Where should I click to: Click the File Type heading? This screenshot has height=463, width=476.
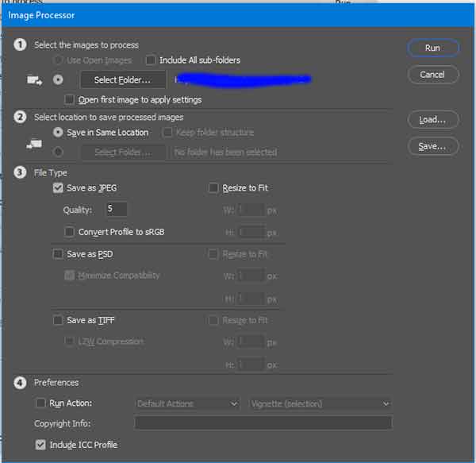click(x=51, y=172)
